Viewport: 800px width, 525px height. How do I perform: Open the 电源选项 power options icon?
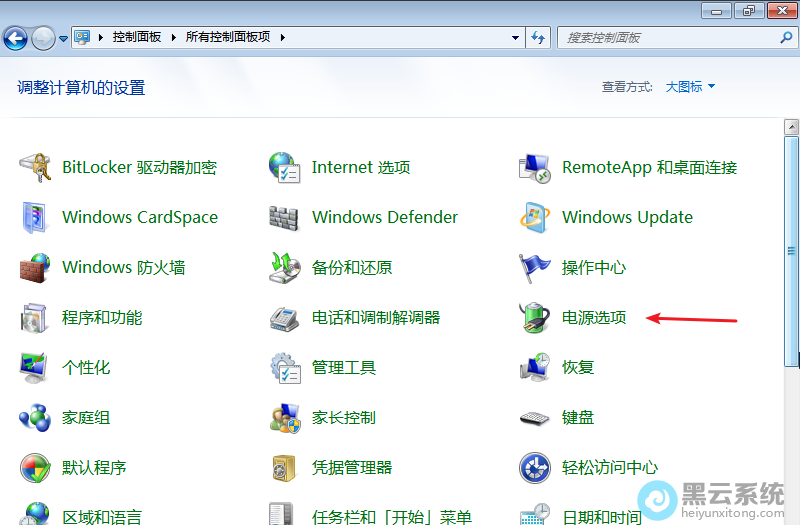point(535,318)
